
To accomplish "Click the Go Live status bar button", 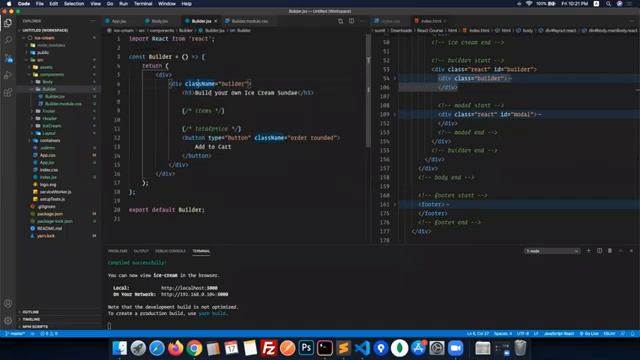I will point(589,333).
